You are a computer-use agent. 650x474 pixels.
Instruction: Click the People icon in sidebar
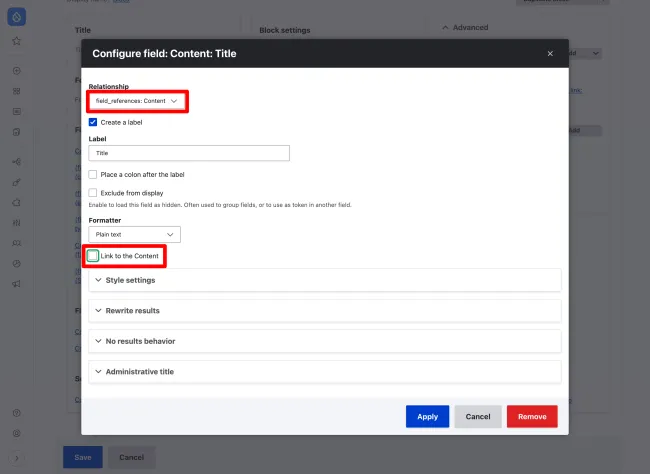pos(16,243)
